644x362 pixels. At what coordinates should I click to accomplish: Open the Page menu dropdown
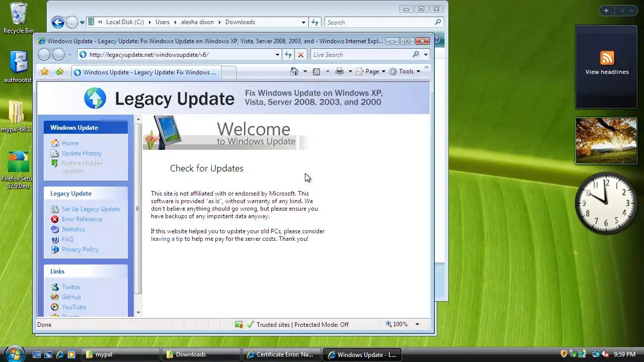click(x=371, y=71)
